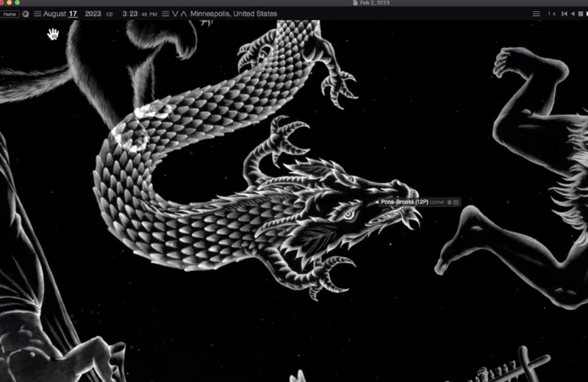Image resolution: width=588 pixels, height=382 pixels.
Task: Open info icon for Pons-Brooks comet
Action: point(449,202)
